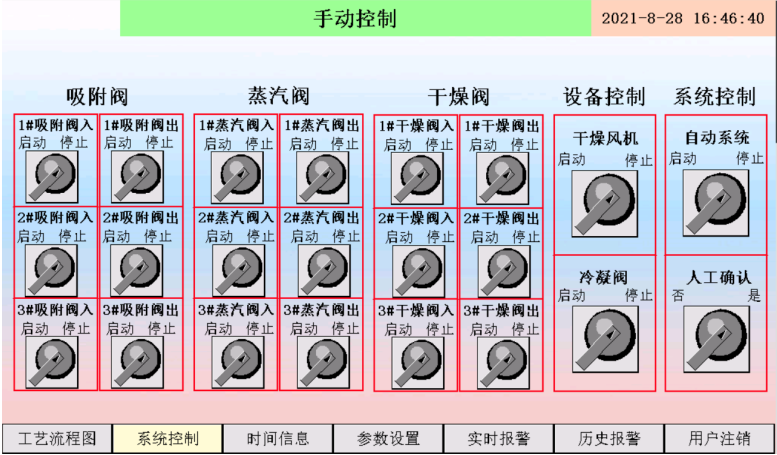Toggle the 1#吸附阀入 rotary switch

point(52,176)
